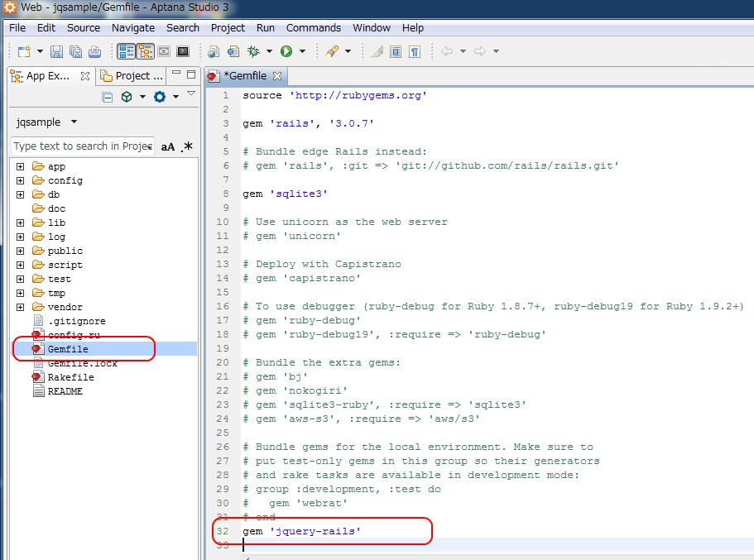
Task: Click the New file toolbar icon
Action: pyautogui.click(x=24, y=51)
